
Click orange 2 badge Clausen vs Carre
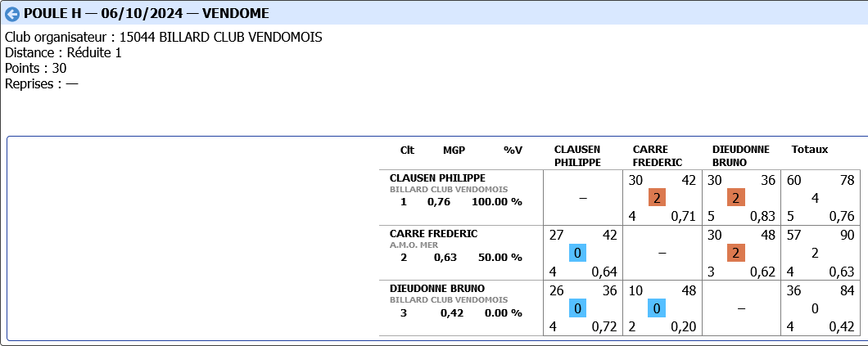pos(657,198)
